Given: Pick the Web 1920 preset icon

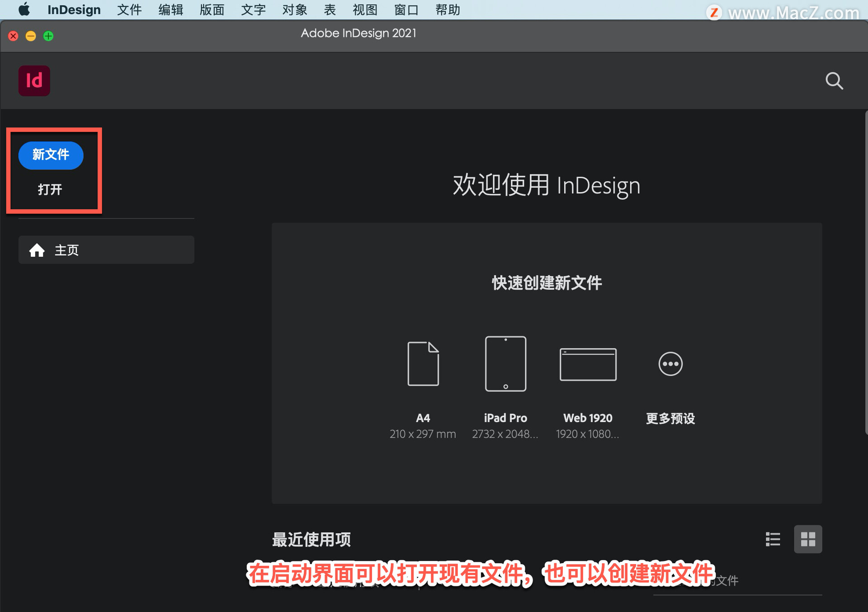Looking at the screenshot, I should [588, 364].
